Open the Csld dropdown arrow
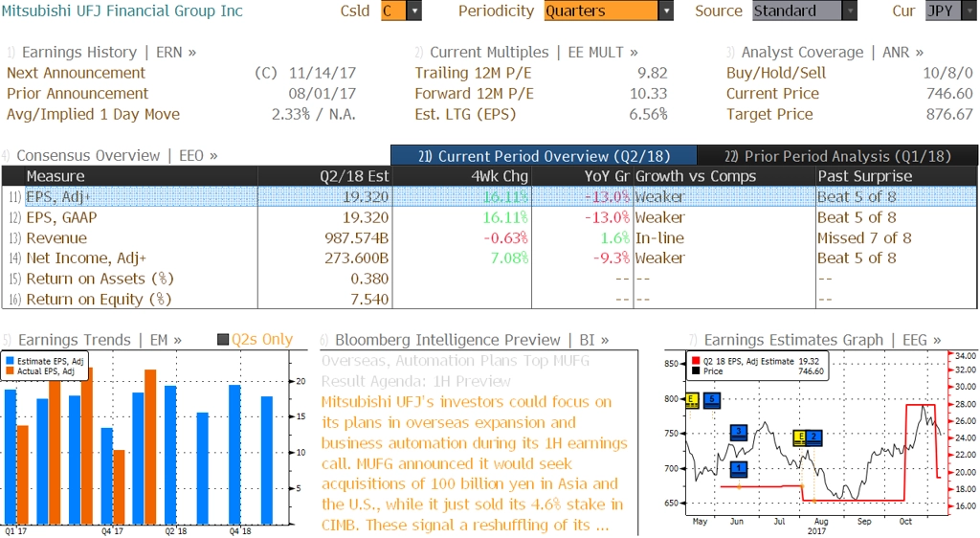Screen dimensions: 980x538 click(x=414, y=11)
